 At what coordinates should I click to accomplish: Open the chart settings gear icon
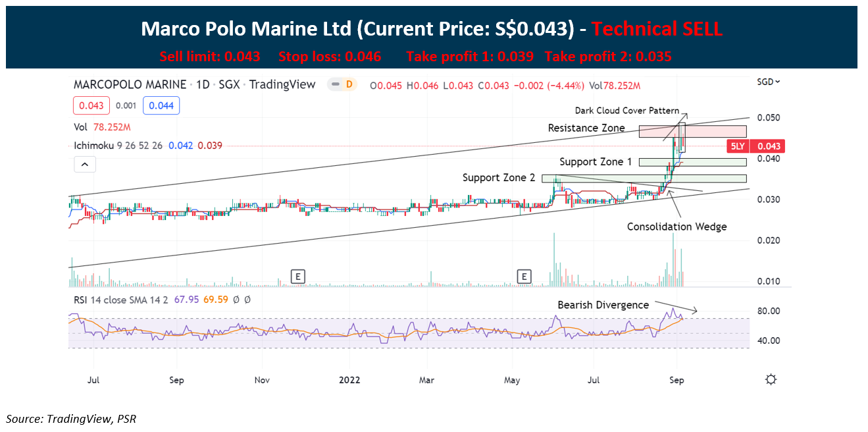point(771,380)
